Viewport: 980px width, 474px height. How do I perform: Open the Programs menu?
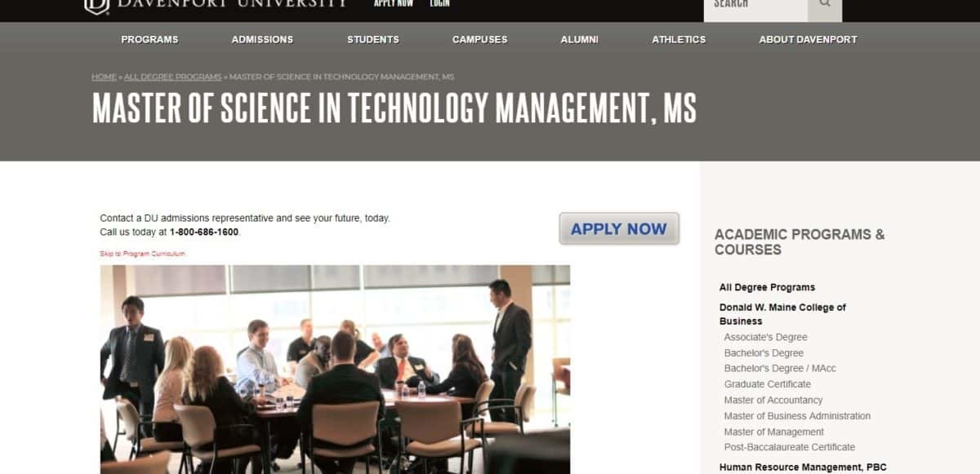click(x=149, y=39)
